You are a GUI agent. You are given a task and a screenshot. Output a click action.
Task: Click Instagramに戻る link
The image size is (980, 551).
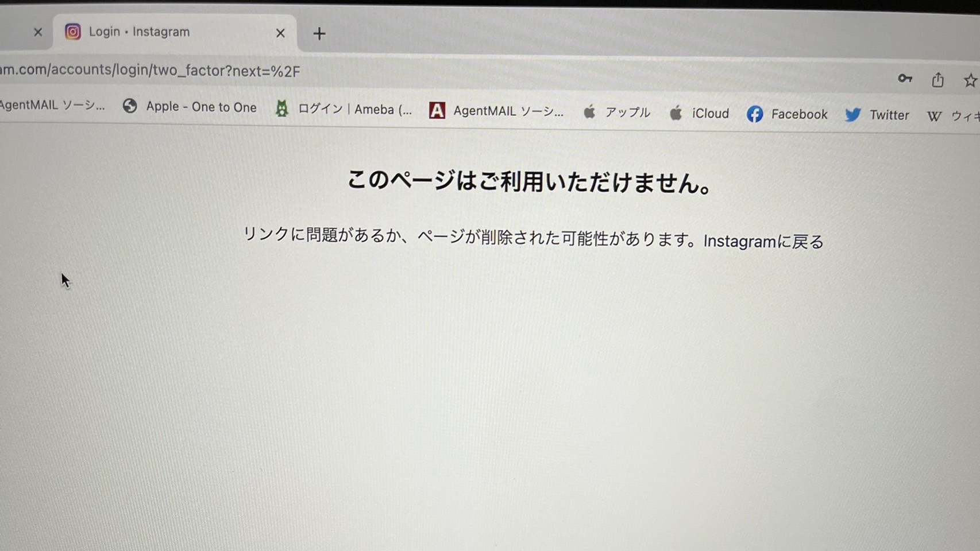764,242
